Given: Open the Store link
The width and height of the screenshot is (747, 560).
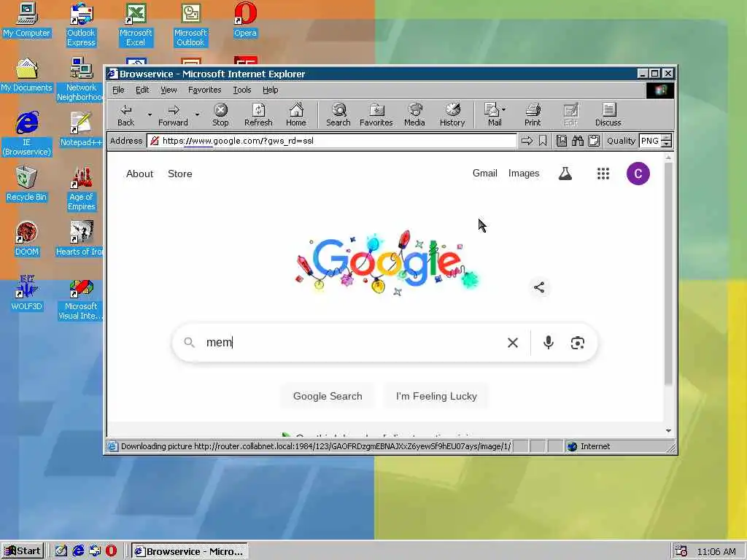Looking at the screenshot, I should pos(179,174).
